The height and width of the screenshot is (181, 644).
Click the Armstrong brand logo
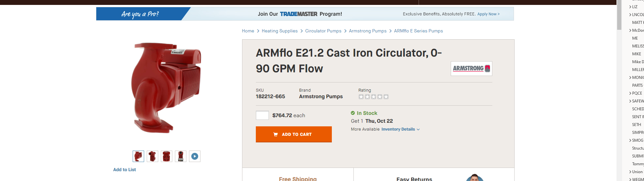point(471,68)
